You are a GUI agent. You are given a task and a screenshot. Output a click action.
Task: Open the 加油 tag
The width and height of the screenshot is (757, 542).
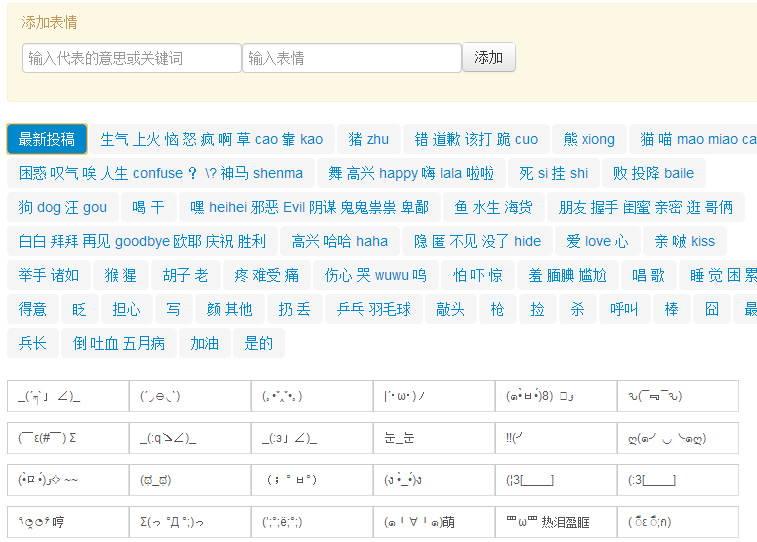205,343
